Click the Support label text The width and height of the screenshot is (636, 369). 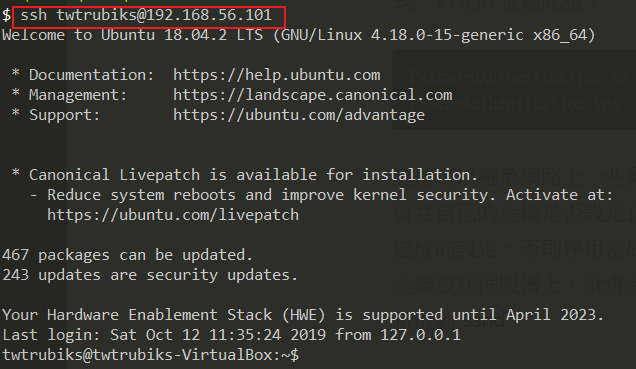[64, 115]
